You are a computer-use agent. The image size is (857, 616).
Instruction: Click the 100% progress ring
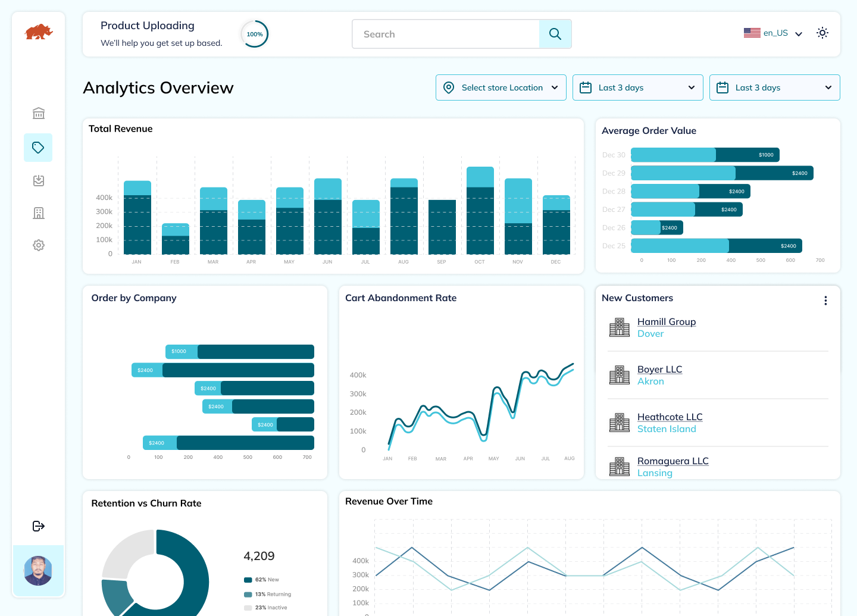click(255, 34)
